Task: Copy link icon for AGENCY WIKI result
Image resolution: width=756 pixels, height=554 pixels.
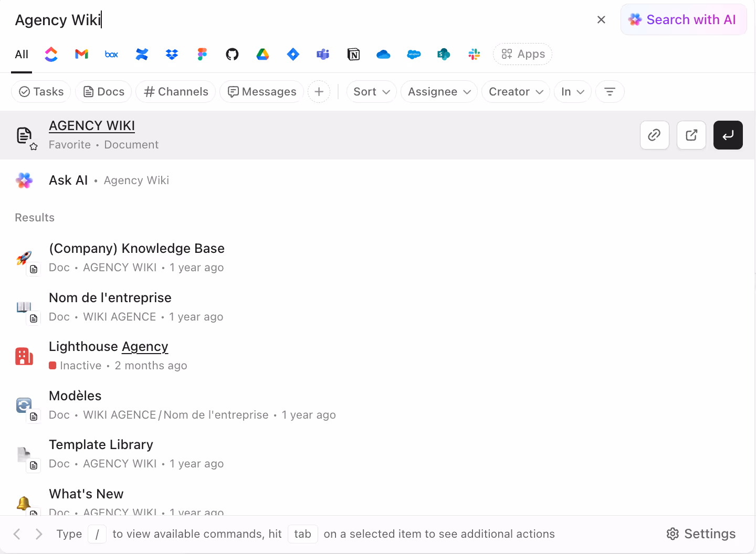Action: click(x=654, y=135)
